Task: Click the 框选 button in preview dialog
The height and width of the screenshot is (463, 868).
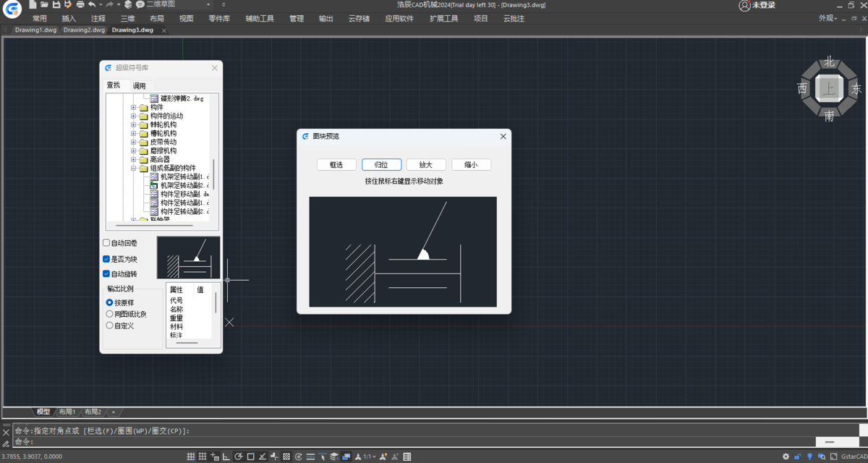Action: (336, 165)
